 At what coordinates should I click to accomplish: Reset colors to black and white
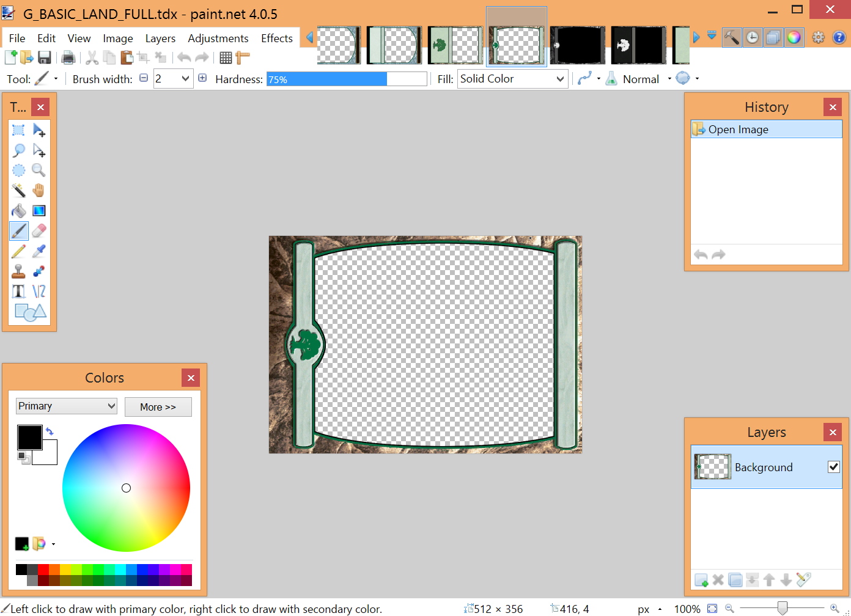point(23,457)
